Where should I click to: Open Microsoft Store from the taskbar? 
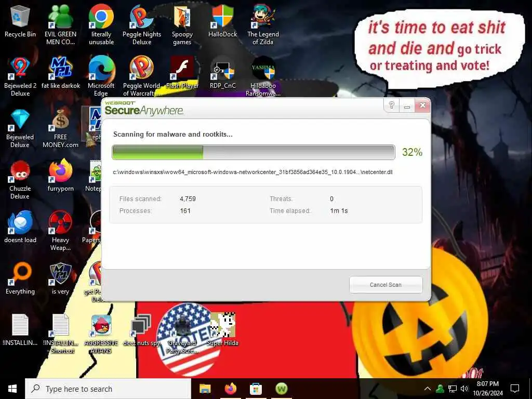click(256, 389)
